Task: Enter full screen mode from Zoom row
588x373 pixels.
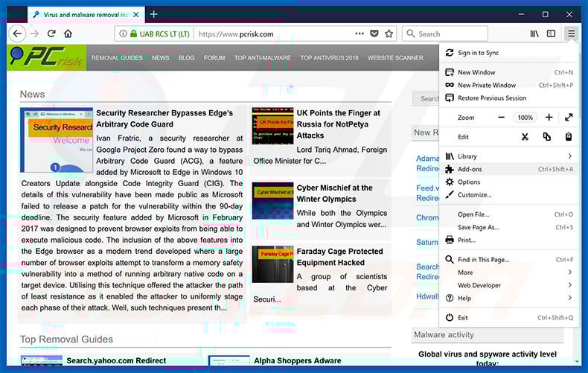Action: pyautogui.click(x=569, y=118)
